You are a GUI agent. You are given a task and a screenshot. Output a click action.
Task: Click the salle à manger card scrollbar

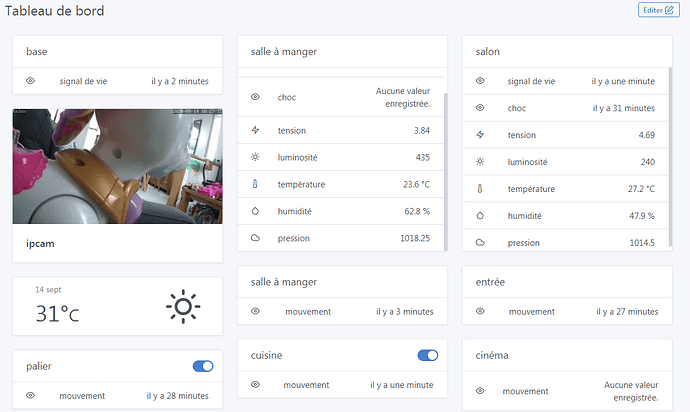click(x=445, y=172)
